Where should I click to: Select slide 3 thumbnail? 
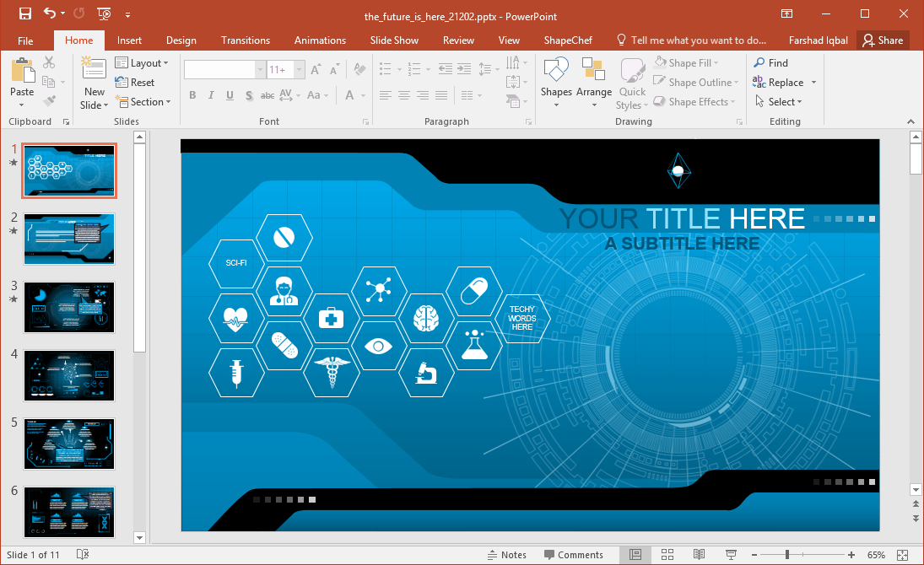(69, 307)
